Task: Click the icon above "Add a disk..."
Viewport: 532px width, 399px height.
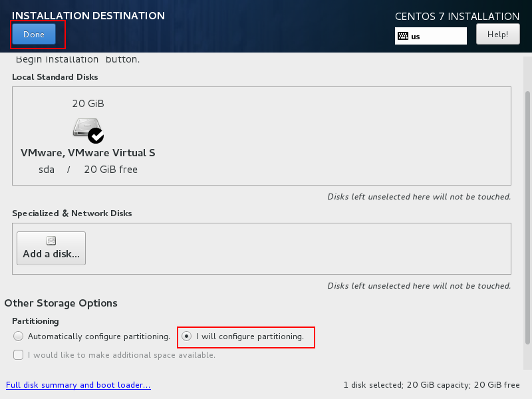Action: tap(51, 241)
